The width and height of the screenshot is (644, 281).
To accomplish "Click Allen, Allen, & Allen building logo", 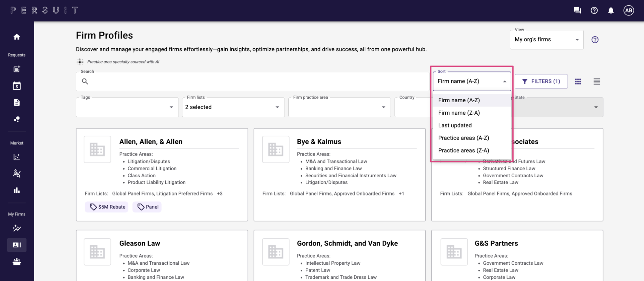I will click(x=97, y=149).
